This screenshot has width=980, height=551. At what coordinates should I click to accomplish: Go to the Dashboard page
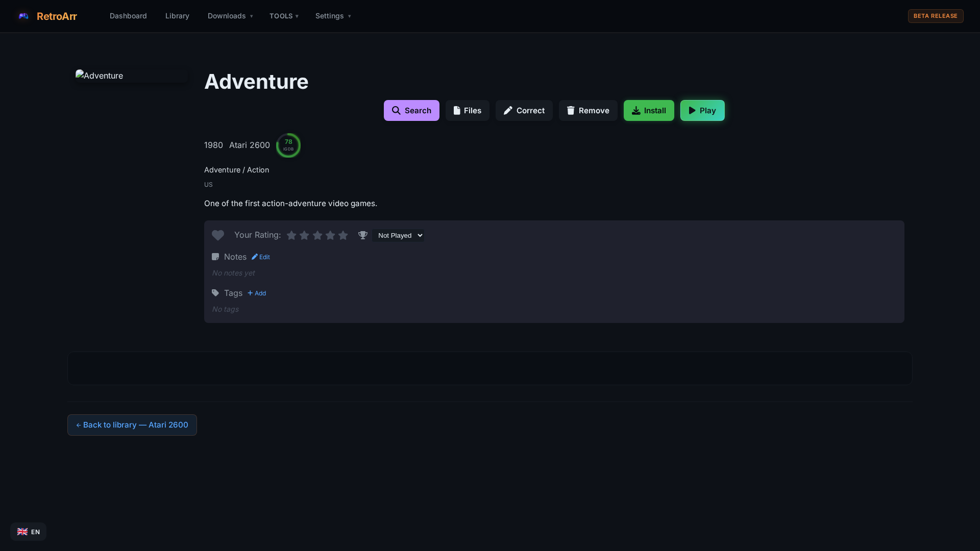(x=128, y=16)
